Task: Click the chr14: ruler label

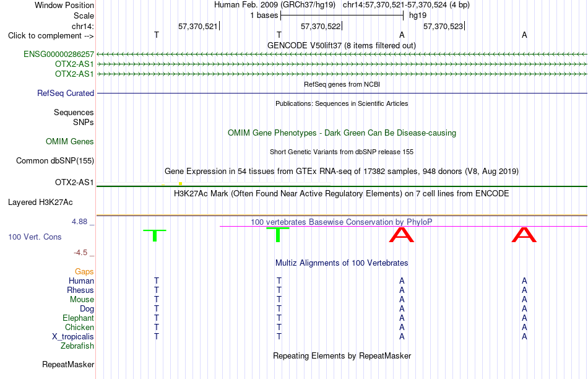Action: coord(83,26)
